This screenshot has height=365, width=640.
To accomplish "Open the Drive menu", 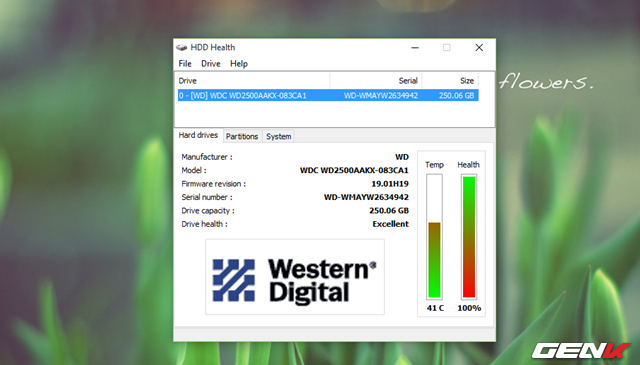I will (x=211, y=64).
